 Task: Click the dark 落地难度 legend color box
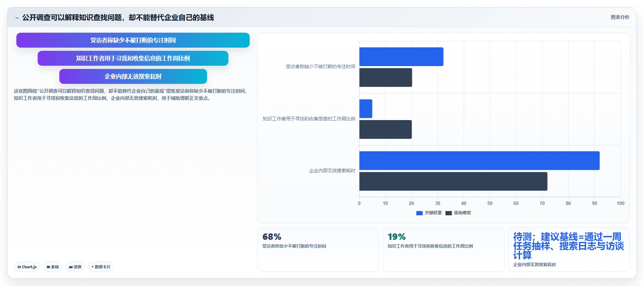click(449, 213)
